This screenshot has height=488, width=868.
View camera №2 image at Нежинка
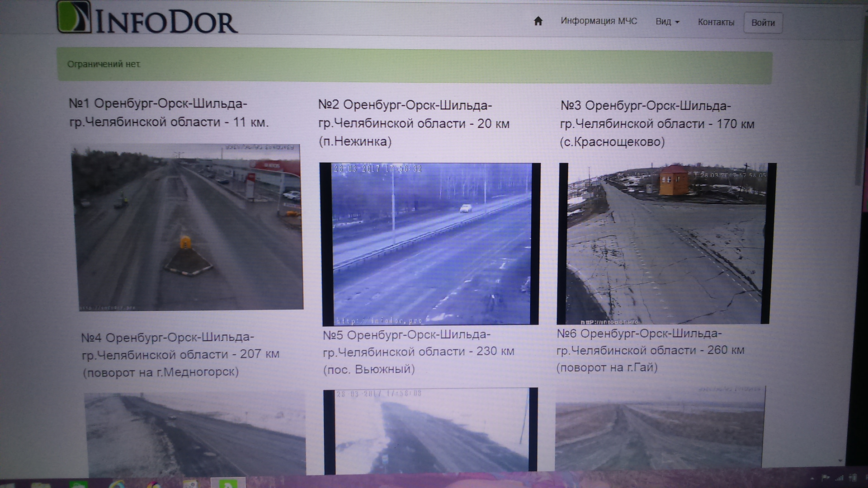click(430, 244)
